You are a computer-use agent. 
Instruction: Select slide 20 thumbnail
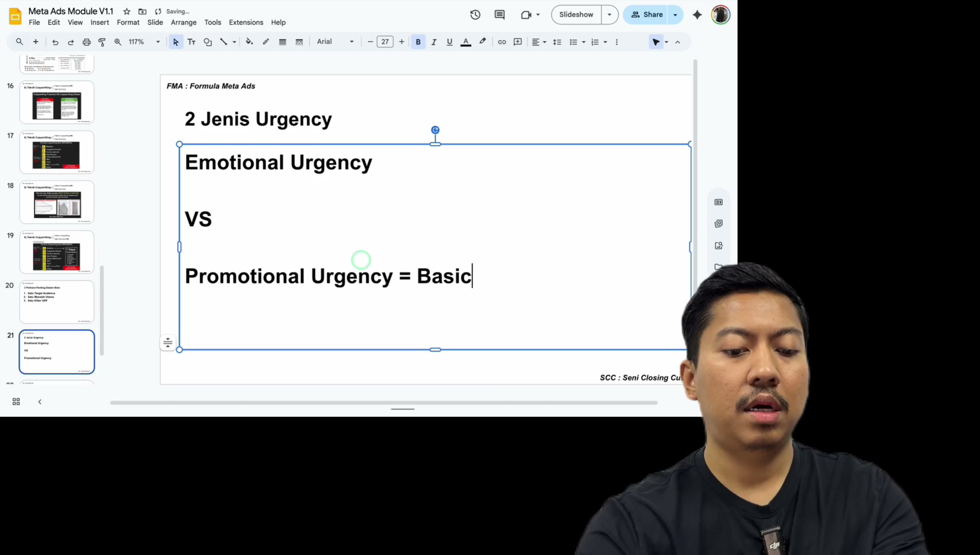[x=57, y=302]
